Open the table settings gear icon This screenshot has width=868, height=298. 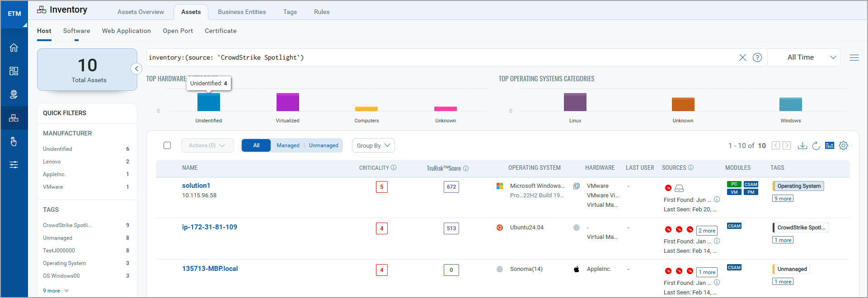click(x=843, y=145)
